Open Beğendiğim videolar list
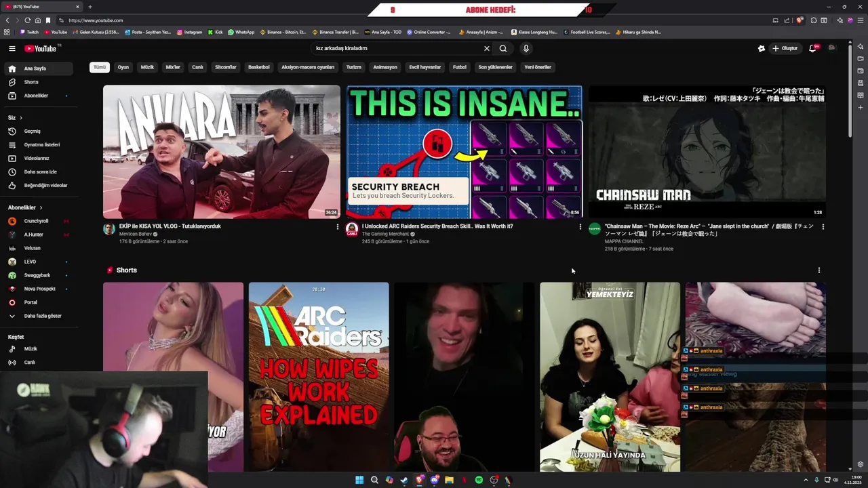 (x=38, y=185)
